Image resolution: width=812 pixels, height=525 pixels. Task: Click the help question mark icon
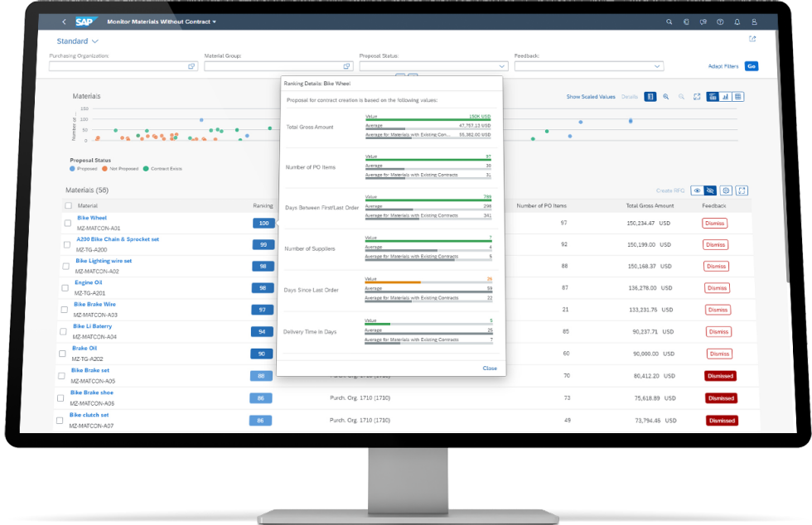tap(720, 22)
